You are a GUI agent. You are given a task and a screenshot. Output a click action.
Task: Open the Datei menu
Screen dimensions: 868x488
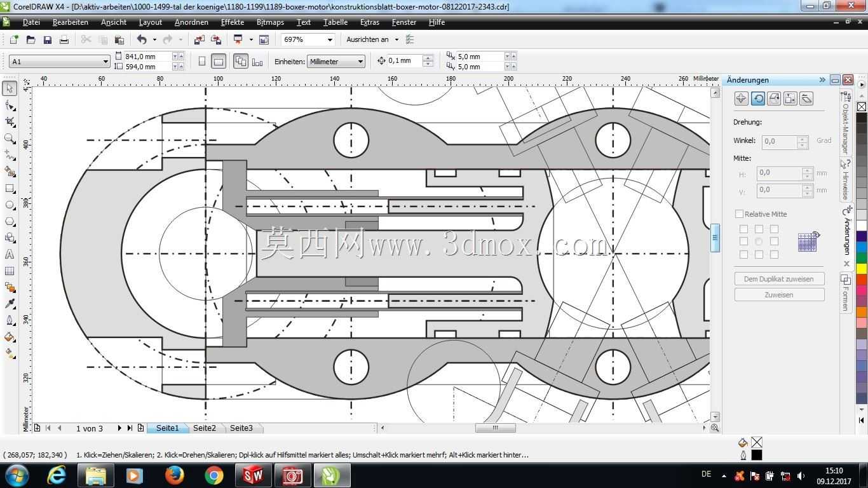(31, 22)
